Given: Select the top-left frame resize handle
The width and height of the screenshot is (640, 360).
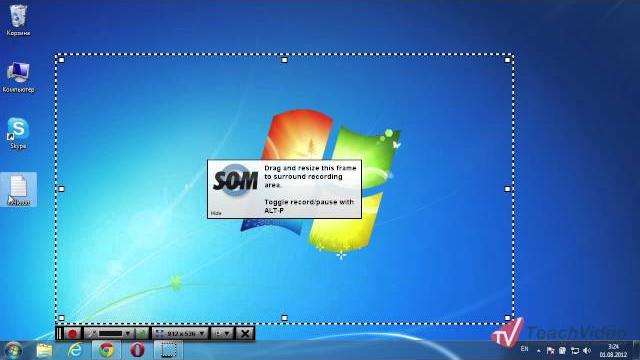Looking at the screenshot, I should (x=61, y=60).
